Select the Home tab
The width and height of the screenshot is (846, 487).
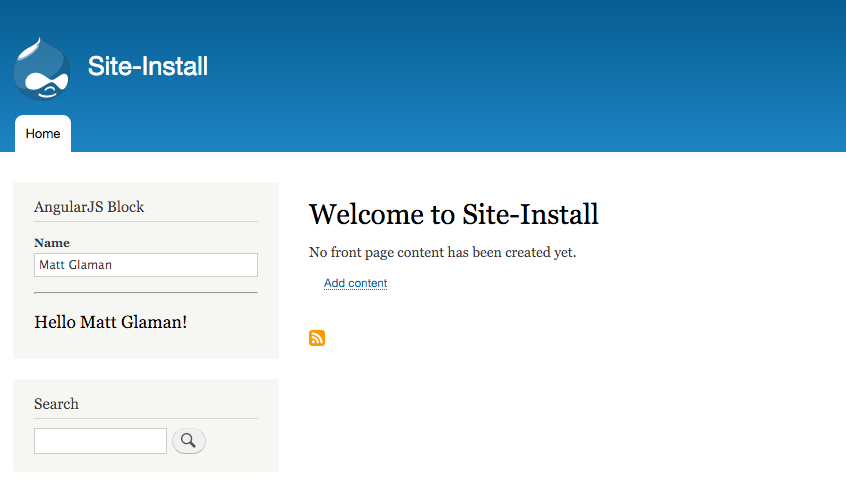click(x=43, y=134)
